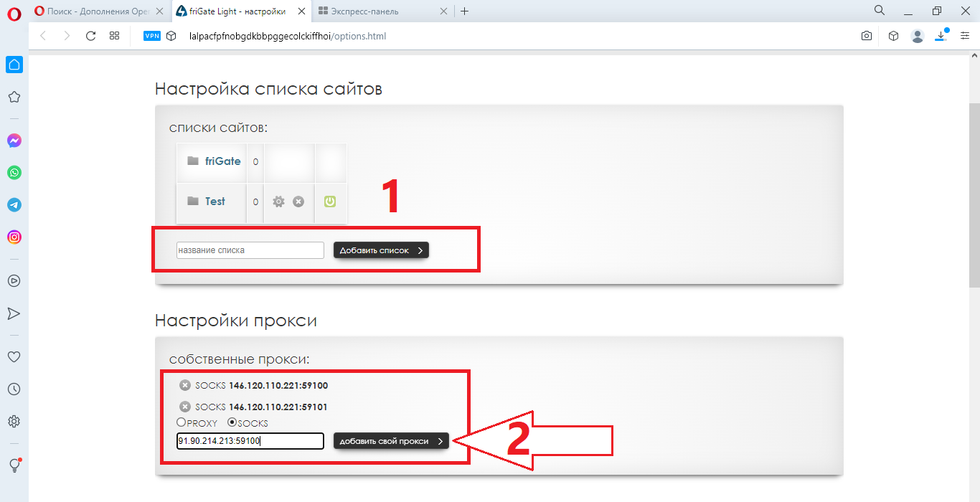Go back using the back arrow
980x502 pixels.
[43, 35]
